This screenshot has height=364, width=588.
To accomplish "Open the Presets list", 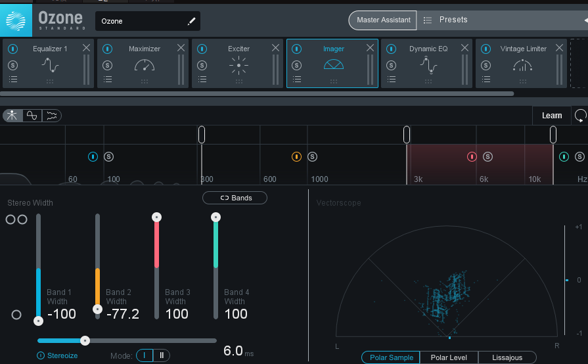I will click(x=453, y=20).
